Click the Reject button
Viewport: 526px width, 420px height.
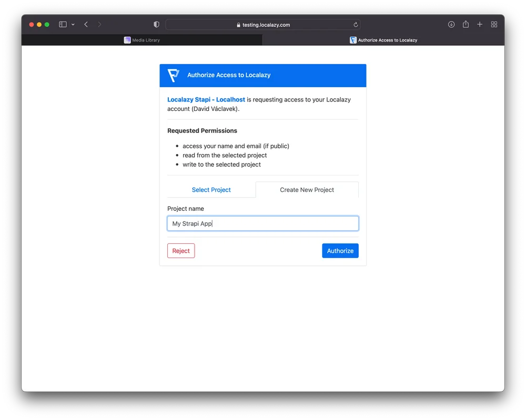[x=180, y=251]
